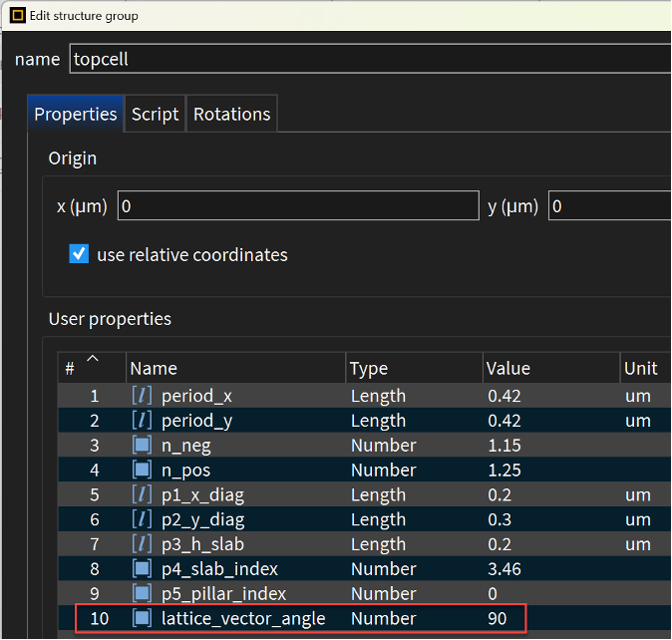
Task: Click the value 0.42 of period_x
Action: point(504,396)
